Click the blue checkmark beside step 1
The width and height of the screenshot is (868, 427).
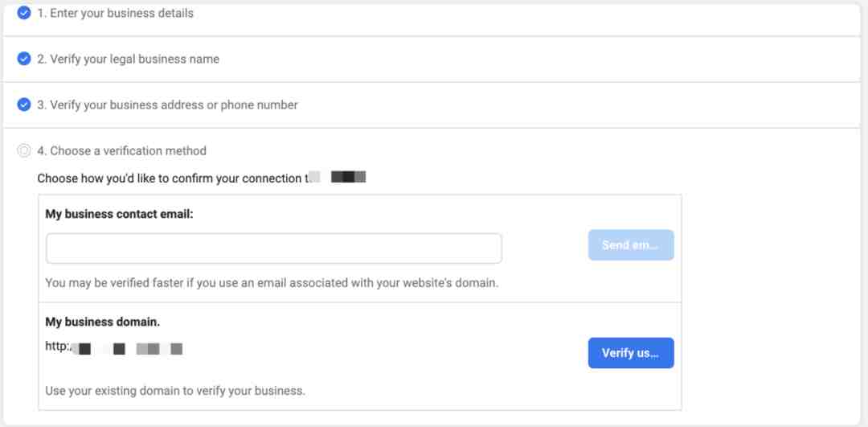(x=24, y=13)
